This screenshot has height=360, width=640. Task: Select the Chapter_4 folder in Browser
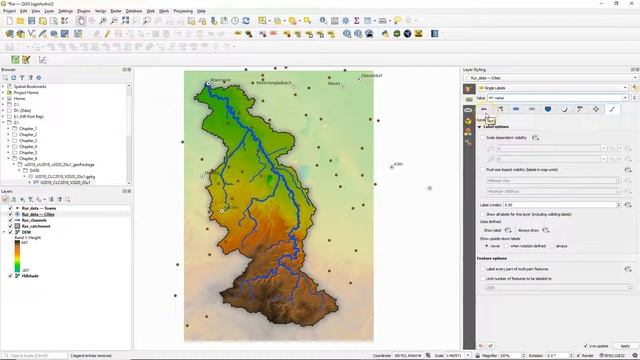pyautogui.click(x=28, y=147)
